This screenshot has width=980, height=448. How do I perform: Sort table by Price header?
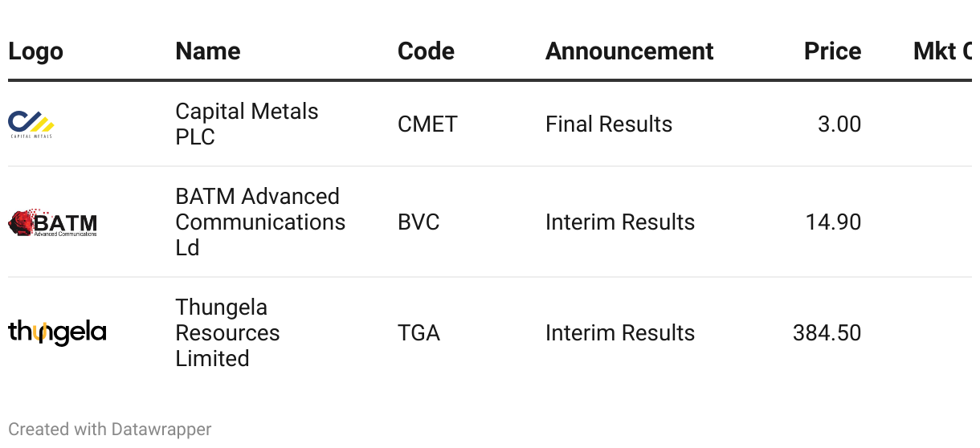coord(832,51)
